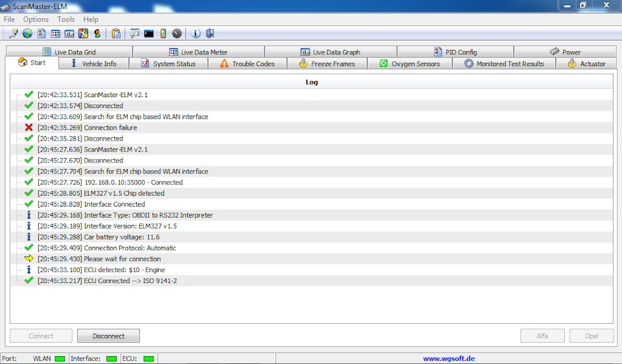Image resolution: width=622 pixels, height=364 pixels.
Task: Select the 'Connection failure' log row
Action: pos(312,128)
